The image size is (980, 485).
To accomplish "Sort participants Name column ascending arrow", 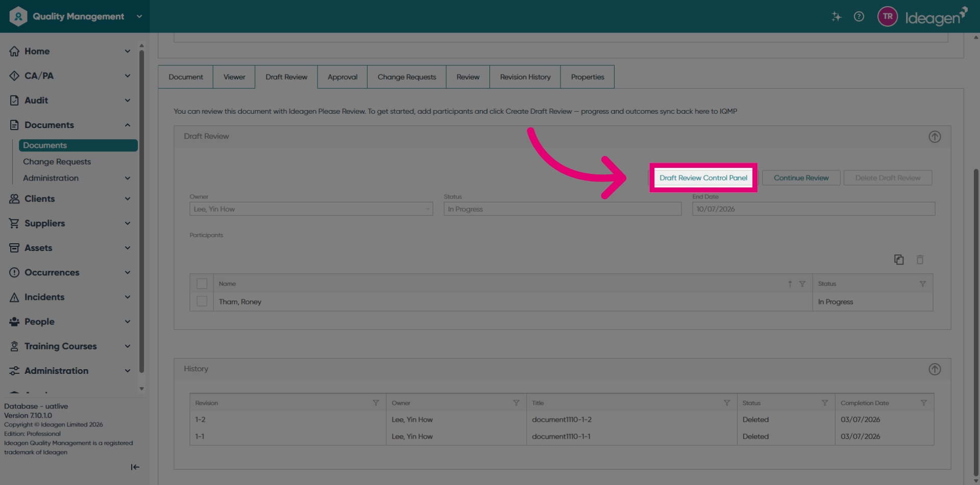I will click(x=790, y=284).
